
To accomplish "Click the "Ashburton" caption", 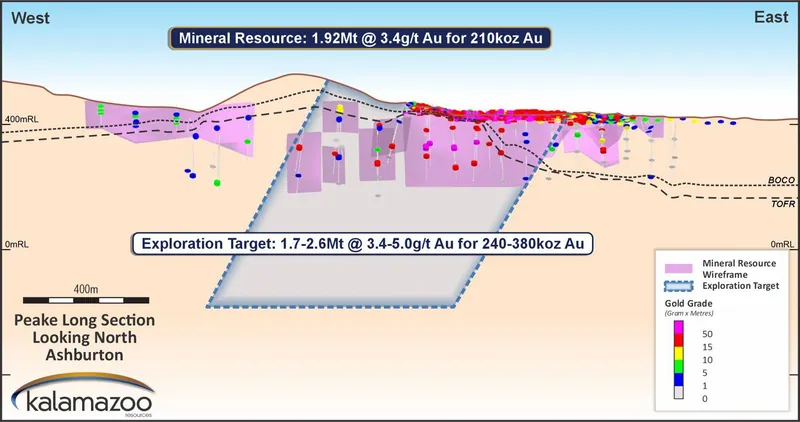I will click(85, 355).
